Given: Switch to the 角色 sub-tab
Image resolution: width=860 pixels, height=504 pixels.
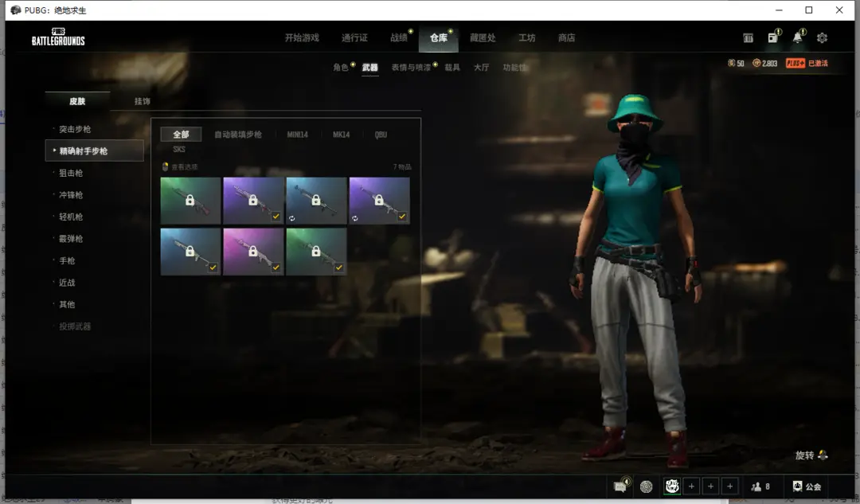Looking at the screenshot, I should point(341,68).
